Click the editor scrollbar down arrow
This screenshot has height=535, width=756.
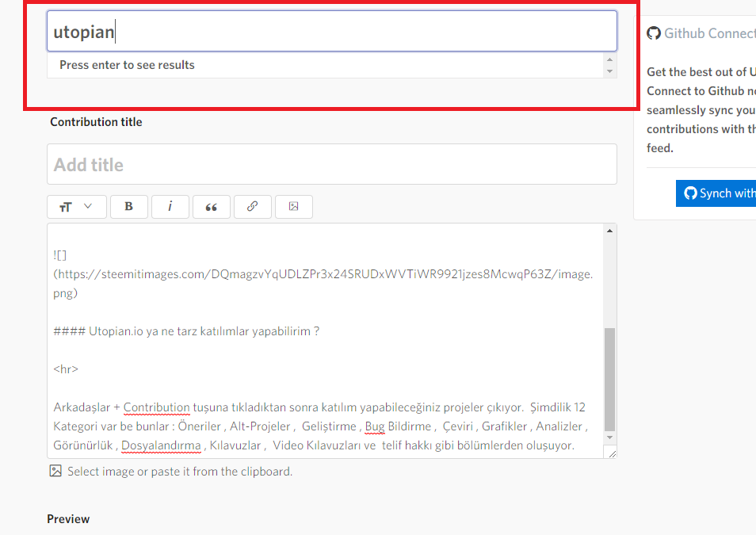[609, 438]
